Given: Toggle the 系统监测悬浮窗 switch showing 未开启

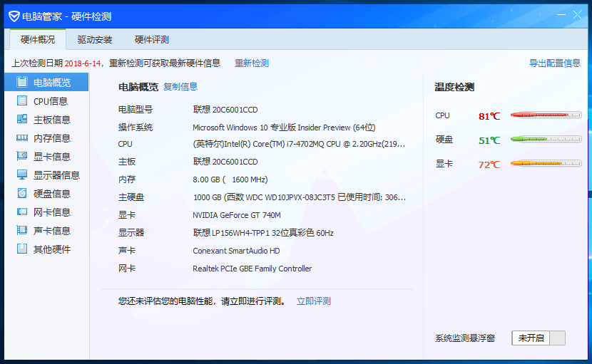Looking at the screenshot, I should tap(539, 338).
